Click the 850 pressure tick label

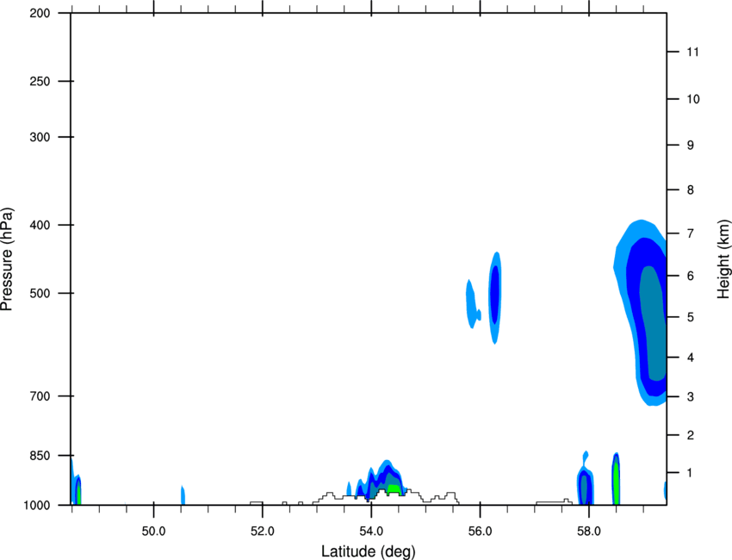click(40, 456)
